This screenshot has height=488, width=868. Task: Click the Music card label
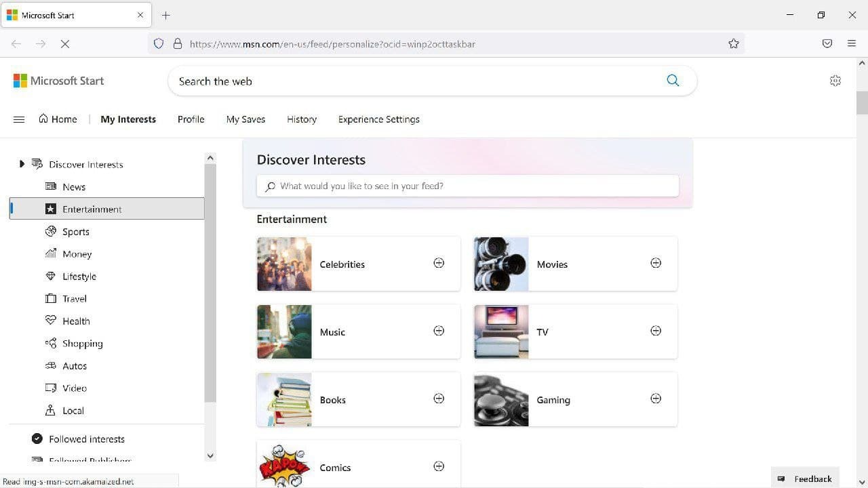tap(332, 332)
